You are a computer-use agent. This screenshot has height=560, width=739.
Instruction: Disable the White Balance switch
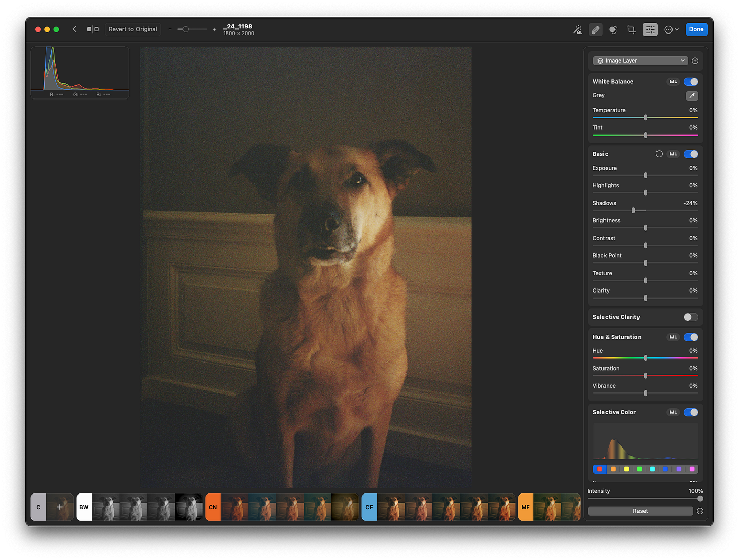tap(691, 82)
